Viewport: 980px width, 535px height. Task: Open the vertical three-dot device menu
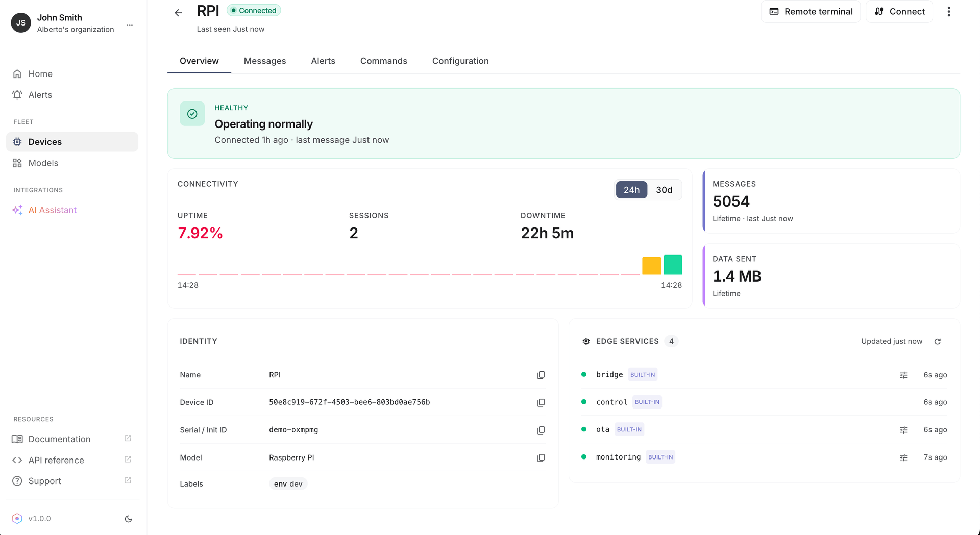click(x=949, y=12)
